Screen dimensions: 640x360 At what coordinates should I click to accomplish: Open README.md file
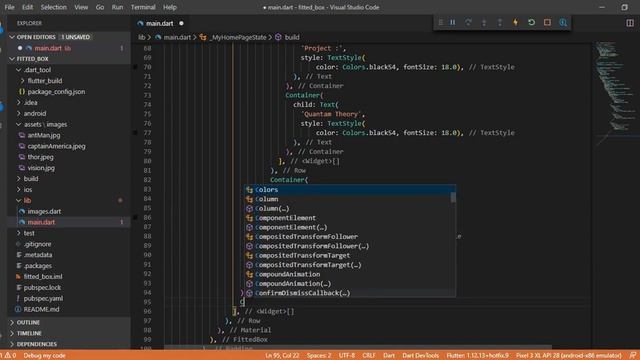point(41,309)
